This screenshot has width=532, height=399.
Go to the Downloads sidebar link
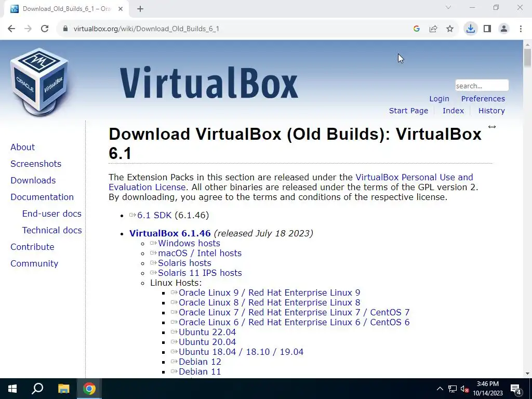(33, 180)
